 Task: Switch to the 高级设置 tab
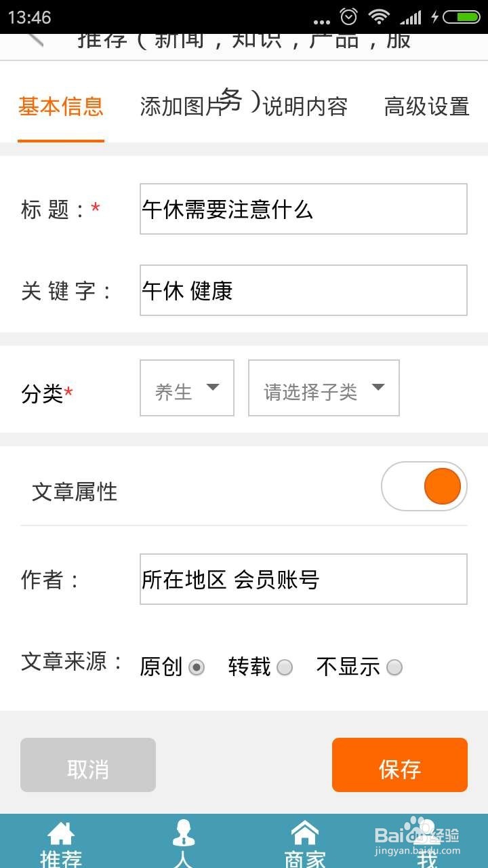point(427,106)
